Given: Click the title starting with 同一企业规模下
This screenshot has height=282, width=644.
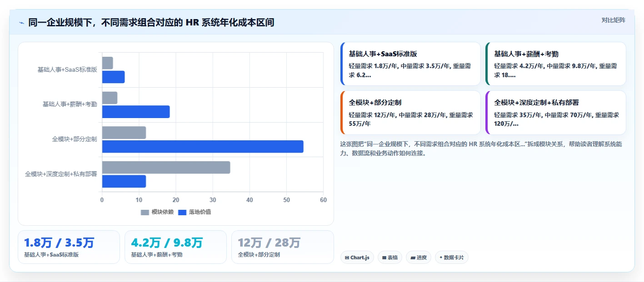Looking at the screenshot, I should point(151,23).
